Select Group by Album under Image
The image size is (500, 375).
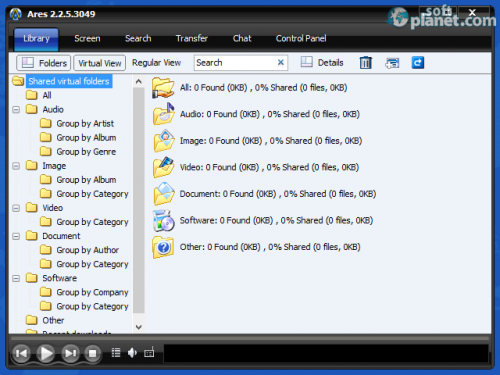click(86, 180)
